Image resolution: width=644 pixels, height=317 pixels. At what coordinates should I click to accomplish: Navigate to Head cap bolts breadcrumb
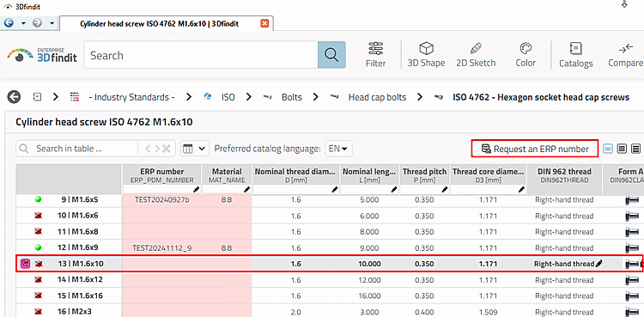point(377,97)
